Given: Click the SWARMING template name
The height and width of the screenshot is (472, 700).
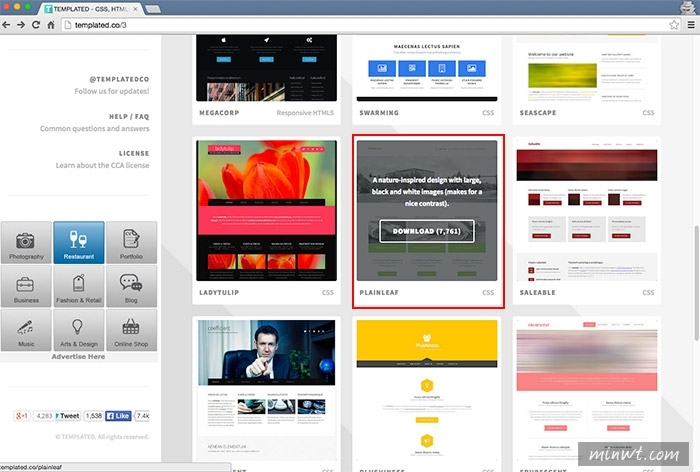Looking at the screenshot, I should (x=379, y=113).
